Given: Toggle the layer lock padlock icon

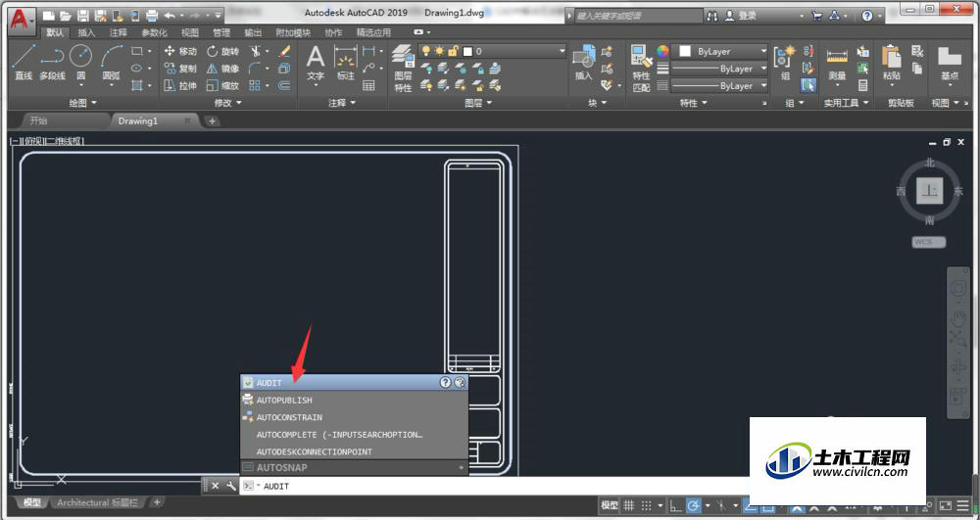Looking at the screenshot, I should [453, 51].
